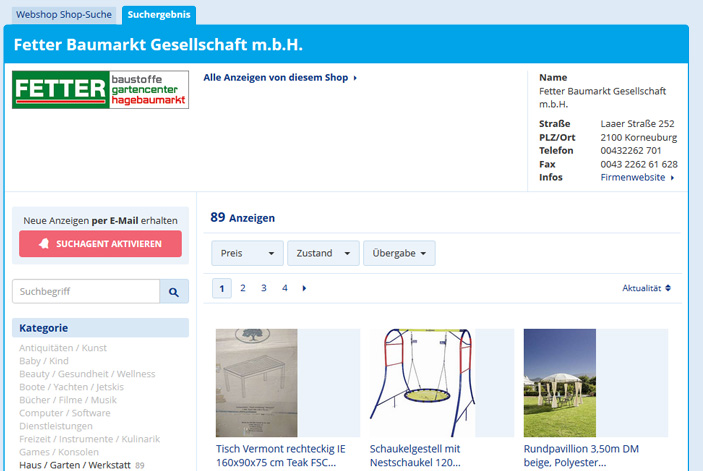This screenshot has width=703, height=471.
Task: Open Schaukelgestell mit Nestschaukel listing title
Action: (x=415, y=455)
